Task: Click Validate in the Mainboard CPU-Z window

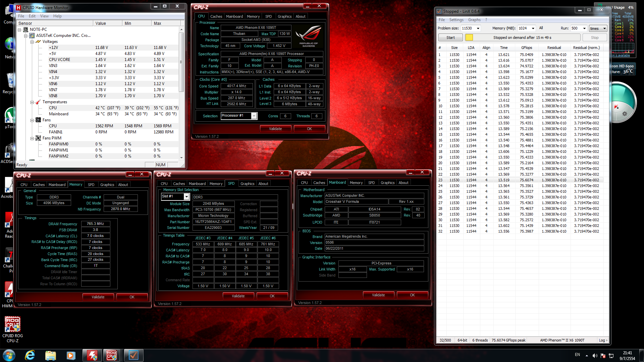Action: pos(378,295)
